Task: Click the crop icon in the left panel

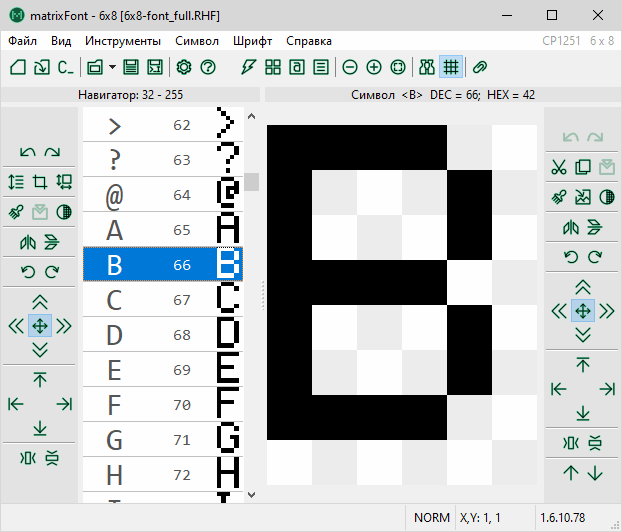Action: tap(40, 182)
